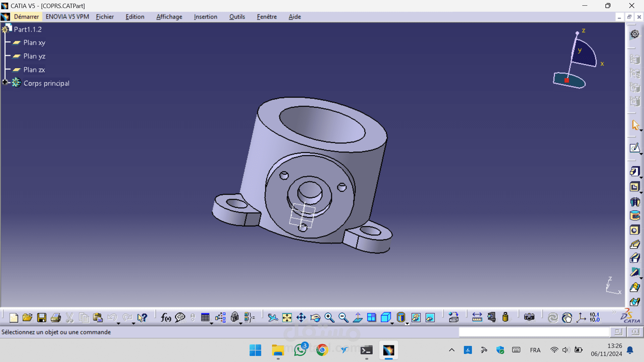Click the Measure Inertia weight icon
The height and width of the screenshot is (362, 644).
pos(505,317)
